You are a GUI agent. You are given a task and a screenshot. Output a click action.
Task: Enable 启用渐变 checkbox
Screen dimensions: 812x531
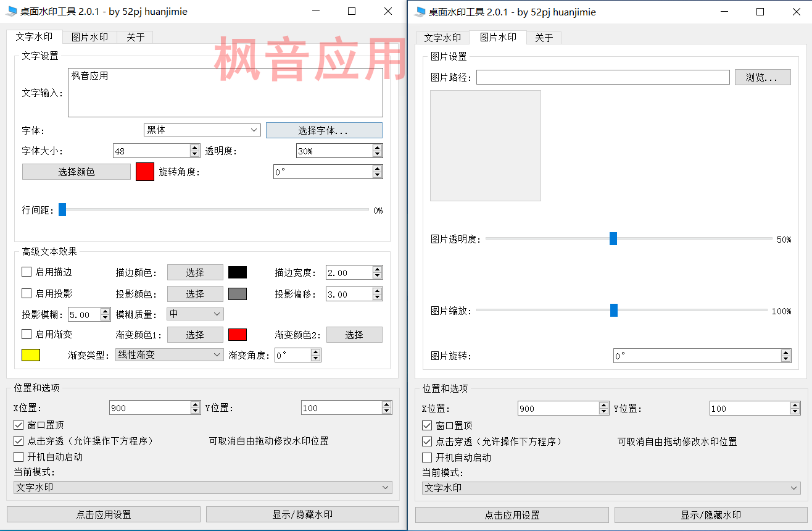[x=27, y=334]
